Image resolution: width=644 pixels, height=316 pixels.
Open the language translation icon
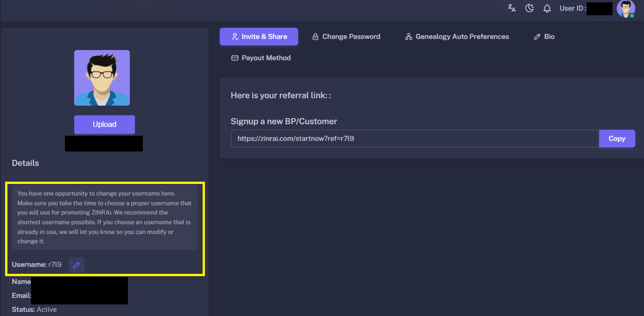(512, 8)
